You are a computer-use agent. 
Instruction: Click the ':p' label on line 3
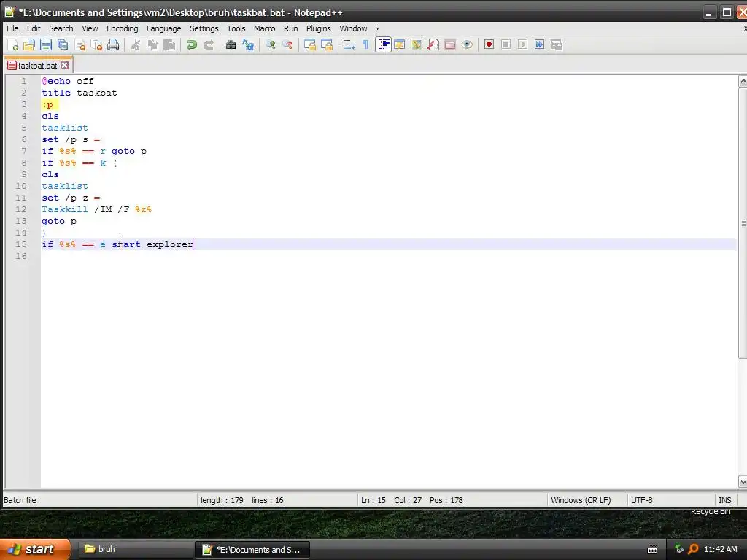pyautogui.click(x=47, y=104)
